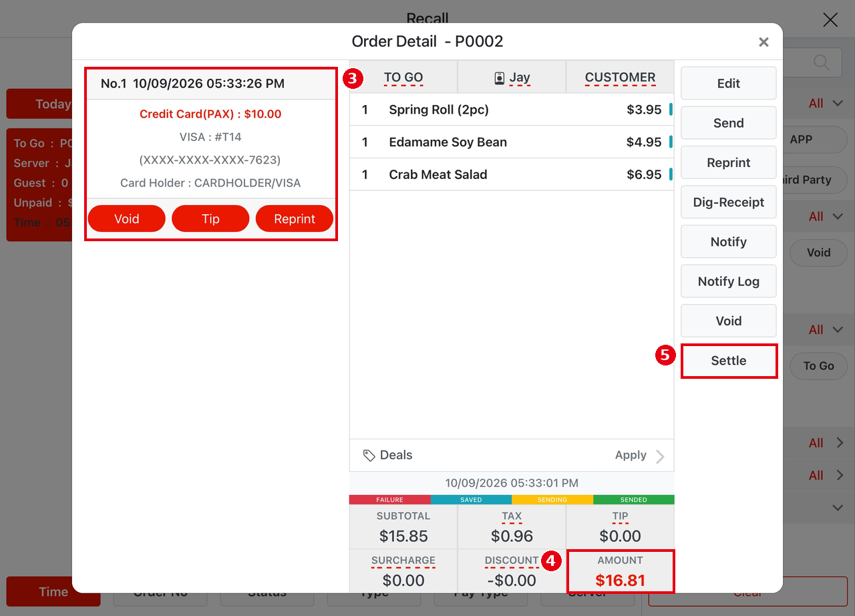Expand the top All dropdown in Recall window
Viewport: 855px width, 616px height.
826,104
